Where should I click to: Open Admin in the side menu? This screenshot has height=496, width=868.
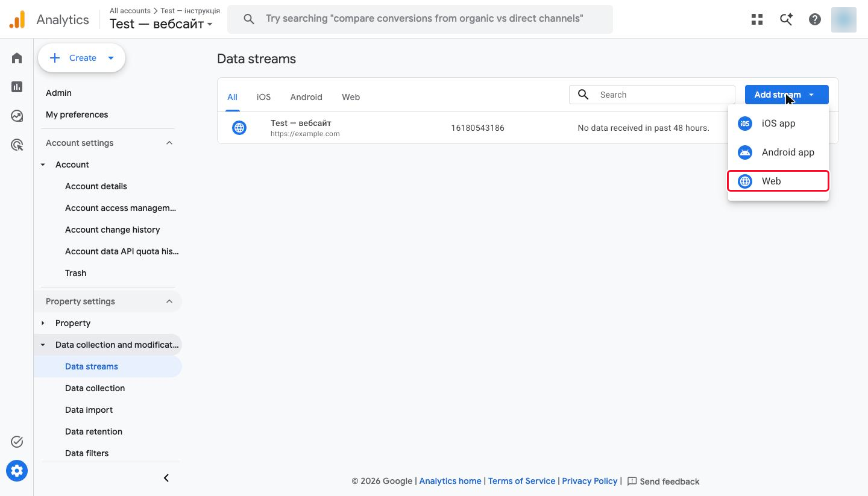pos(58,93)
